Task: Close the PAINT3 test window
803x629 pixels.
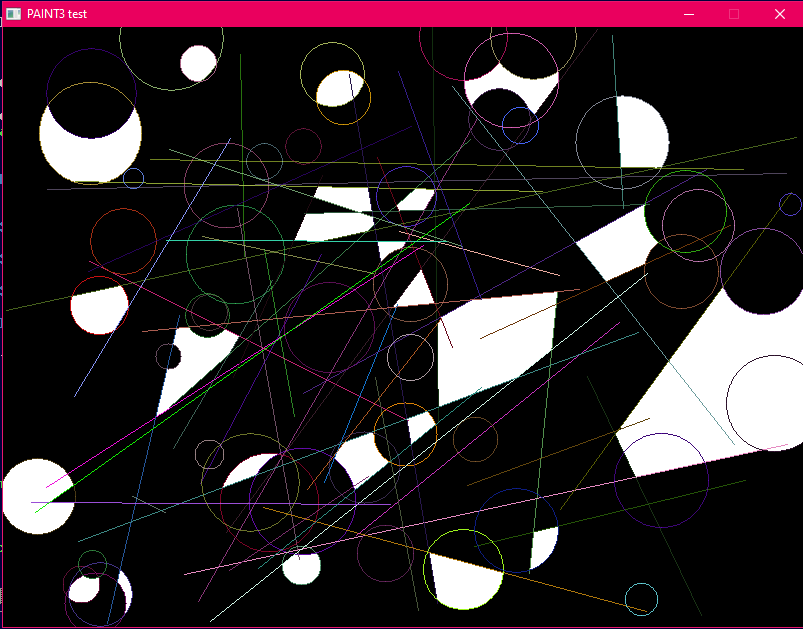Action: 780,14
